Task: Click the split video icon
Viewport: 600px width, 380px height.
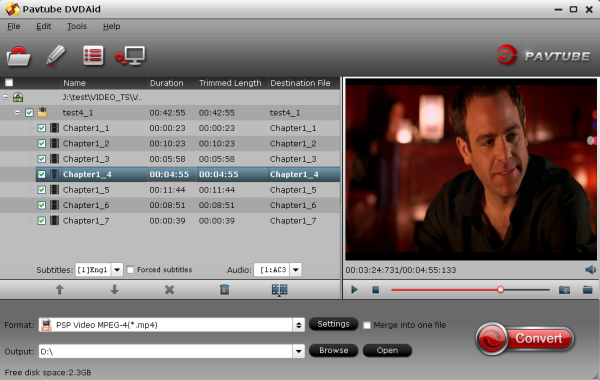Action: tap(280, 290)
